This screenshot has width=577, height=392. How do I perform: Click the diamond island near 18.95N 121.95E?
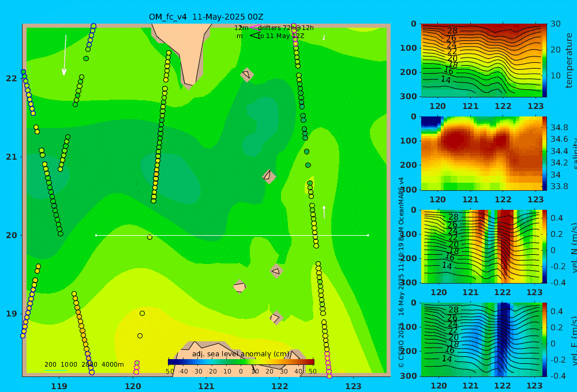[x=276, y=318]
